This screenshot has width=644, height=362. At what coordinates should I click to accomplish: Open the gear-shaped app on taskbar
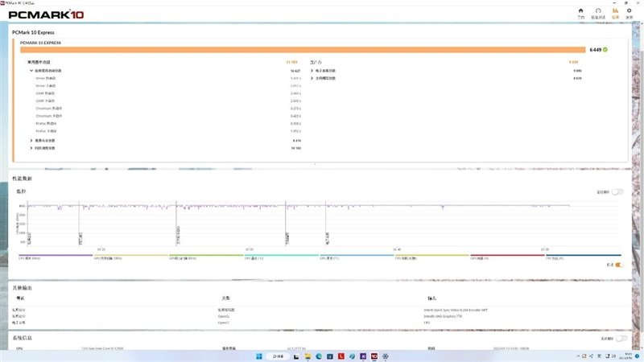386,356
